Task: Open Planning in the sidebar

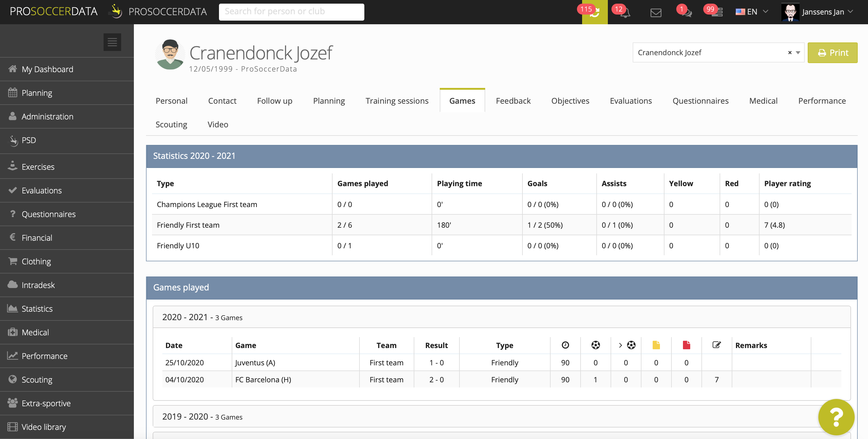Action: [67, 93]
